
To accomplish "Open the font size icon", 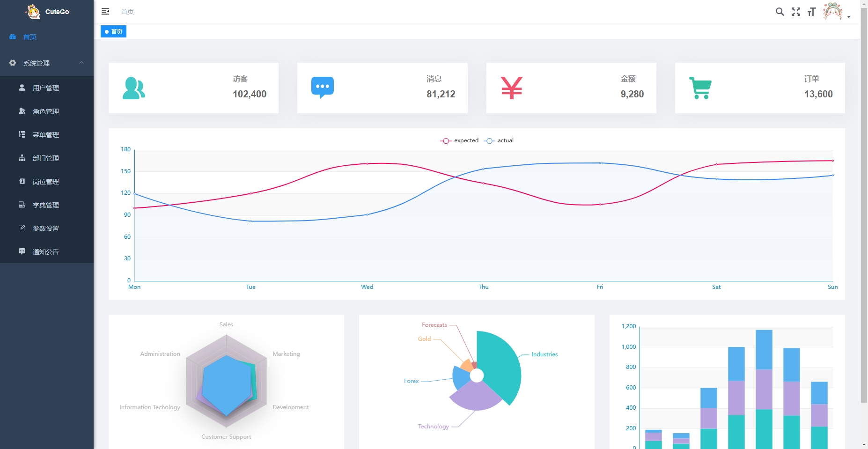I will click(x=812, y=12).
